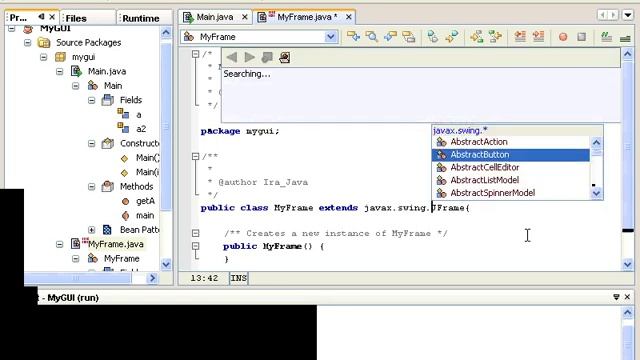Expand the Bean Patterns node
Image resolution: width=640 pixels, height=360 pixels.
(x=91, y=230)
